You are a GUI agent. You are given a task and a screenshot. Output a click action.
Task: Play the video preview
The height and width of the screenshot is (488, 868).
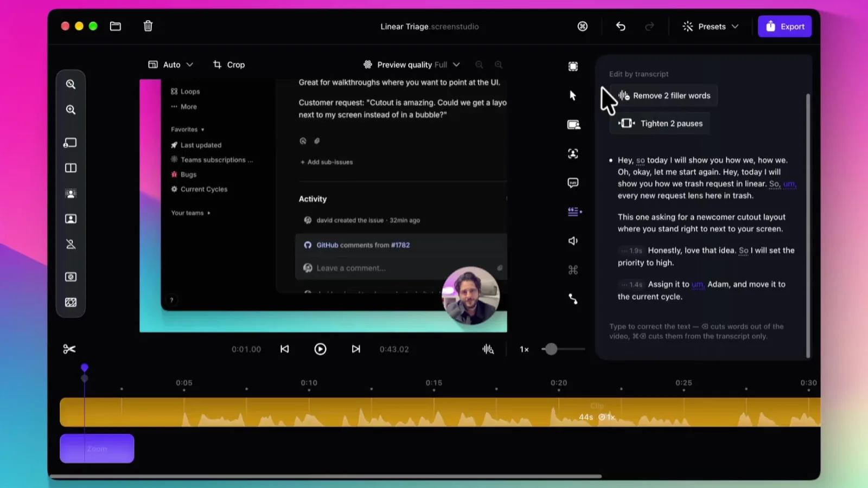point(320,349)
